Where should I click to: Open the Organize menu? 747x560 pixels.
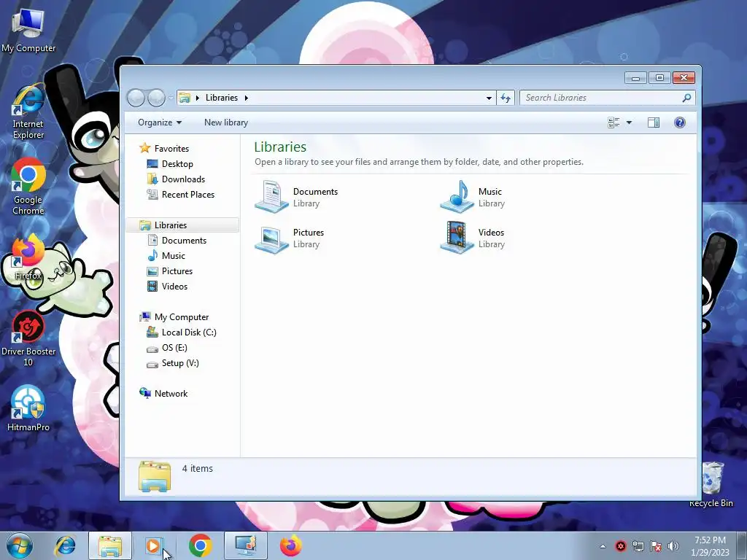click(160, 122)
